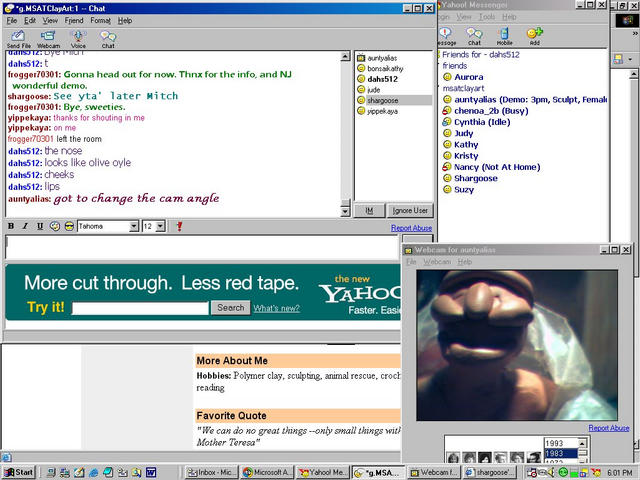Select chenoa_2b (Busy) in friends list
This screenshot has height=480, width=640.
pos(486,111)
